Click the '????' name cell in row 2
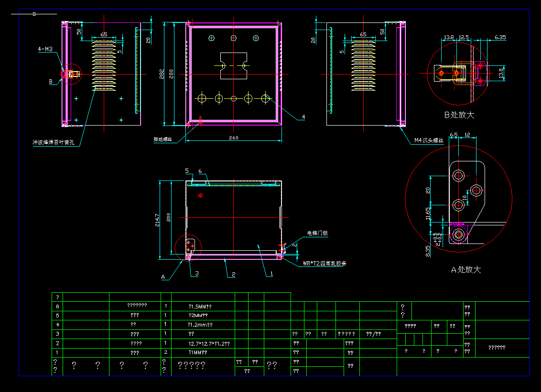This screenshot has width=541, height=392. coord(136,343)
